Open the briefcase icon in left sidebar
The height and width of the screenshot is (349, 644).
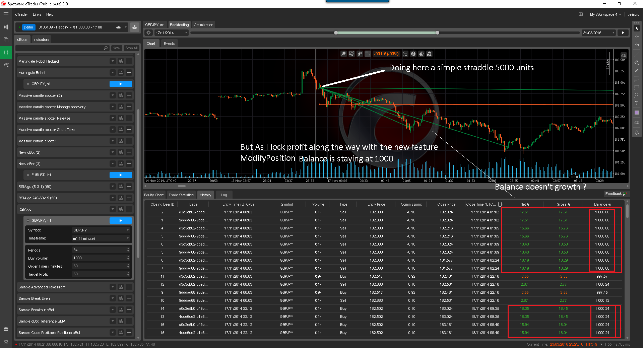(x=6, y=329)
